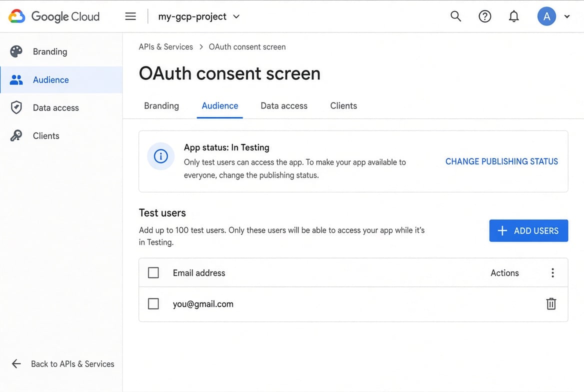Click the Branding palette icon in sidebar
This screenshot has width=584, height=392.
[x=16, y=51]
